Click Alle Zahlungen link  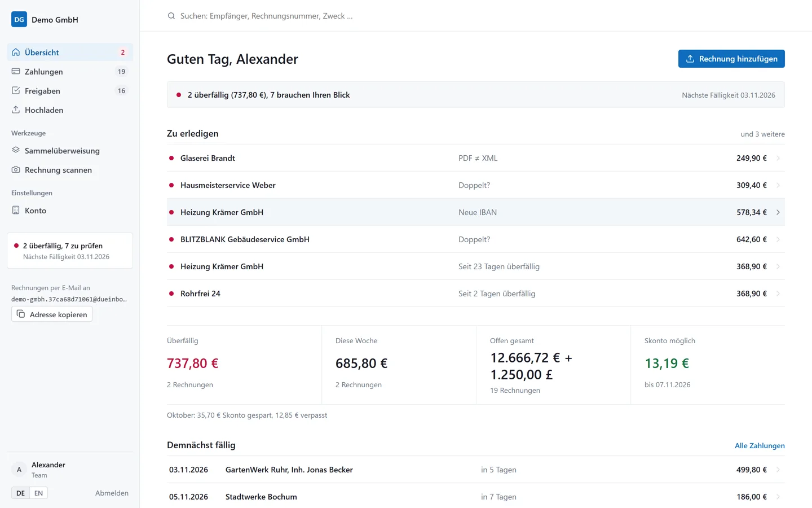[760, 446]
